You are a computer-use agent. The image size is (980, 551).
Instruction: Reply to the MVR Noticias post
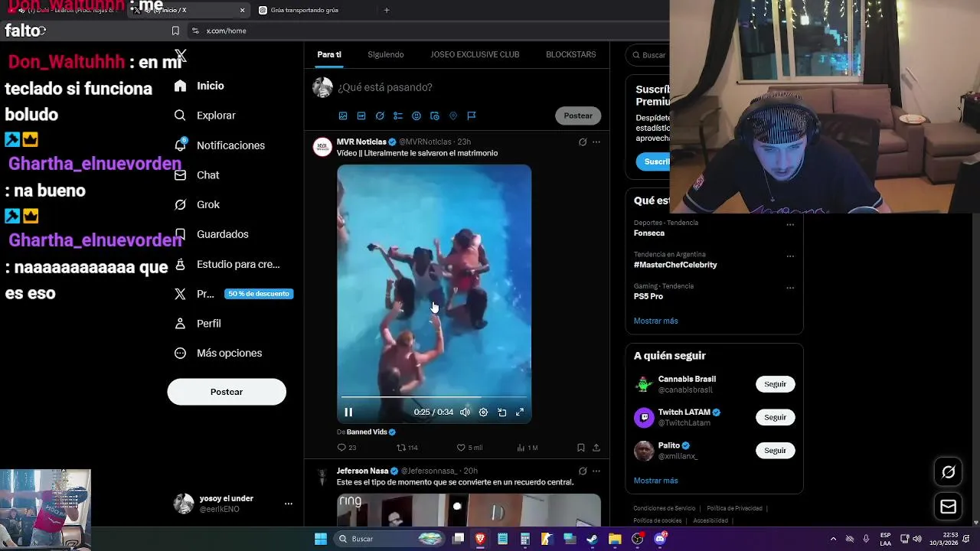347,448
